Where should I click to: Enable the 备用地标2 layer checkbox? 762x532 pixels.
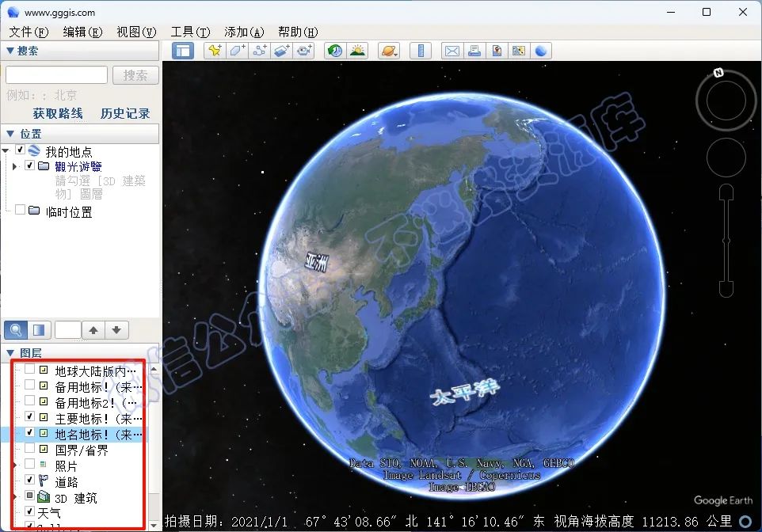pyautogui.click(x=29, y=401)
